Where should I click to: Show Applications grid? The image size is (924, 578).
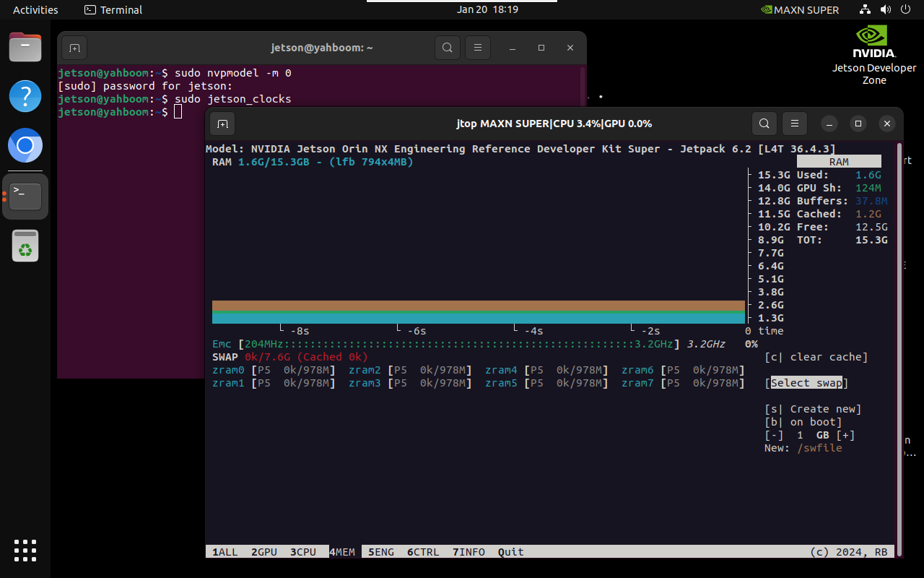(x=25, y=550)
